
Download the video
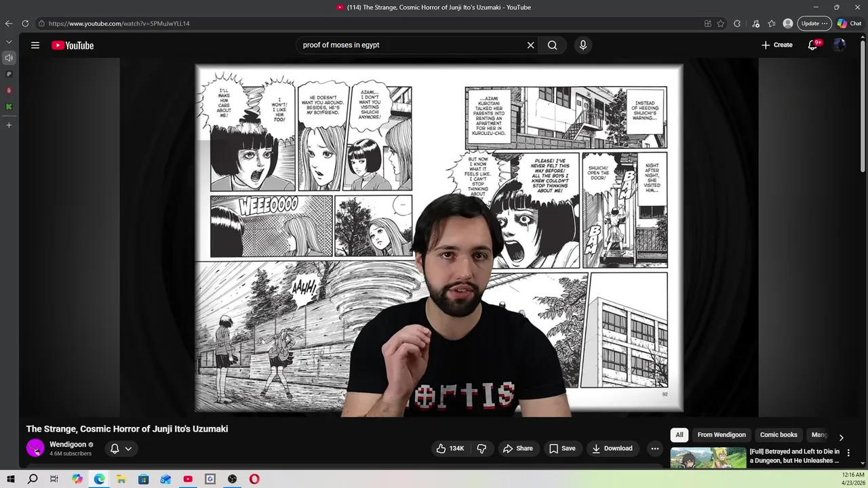[612, 448]
